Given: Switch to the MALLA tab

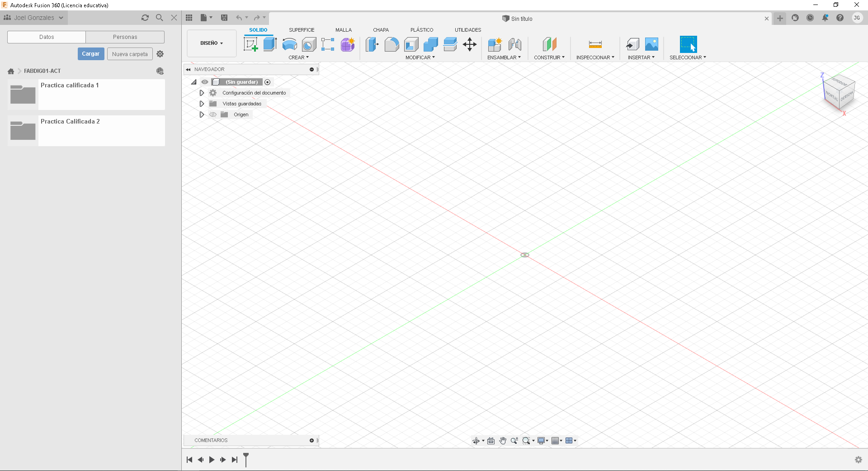Looking at the screenshot, I should point(344,30).
